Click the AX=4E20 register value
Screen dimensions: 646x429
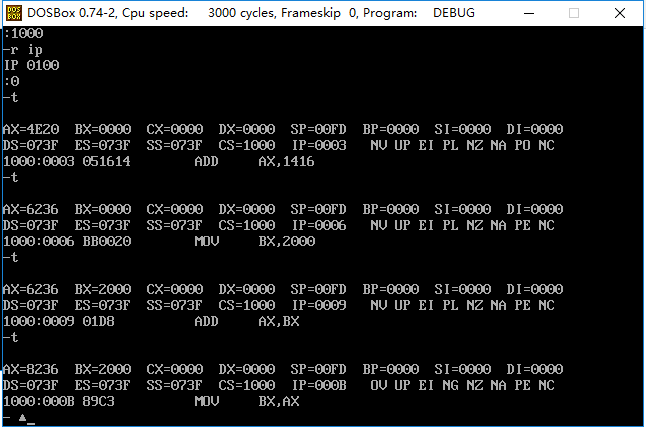(x=31, y=129)
